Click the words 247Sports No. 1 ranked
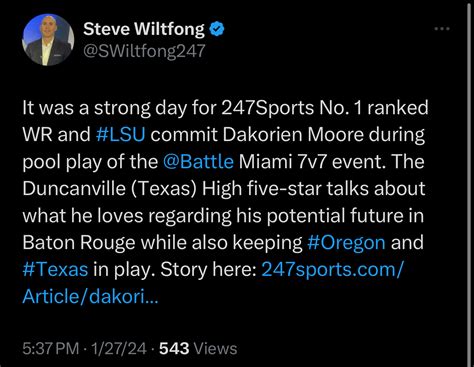Viewport: 474px width, 367px height. coord(325,108)
